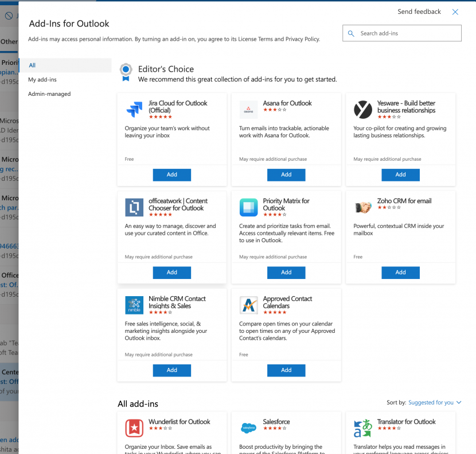Switch to the Admin-managed section
Viewport: 476px width, 454px height.
(x=49, y=94)
